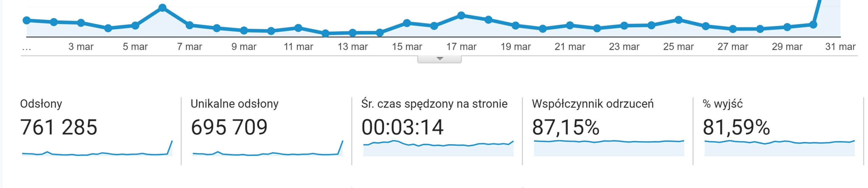Click the data point above 25 mar
This screenshot has height=188, width=868.
[678, 20]
